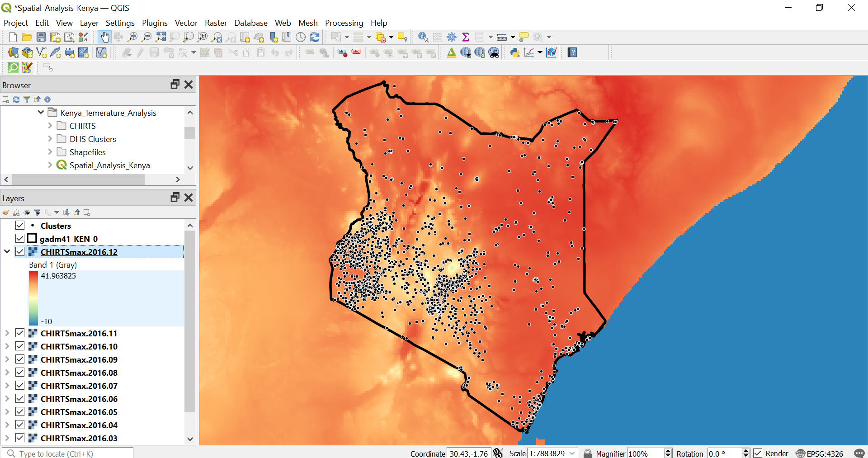Float the Layers panel with the dock button

[x=175, y=198]
